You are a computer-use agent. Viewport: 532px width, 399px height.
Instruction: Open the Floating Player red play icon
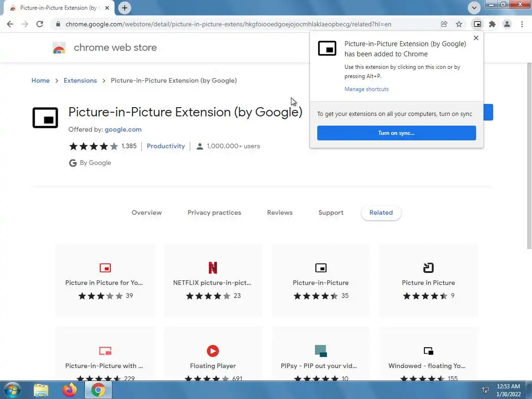(213, 351)
